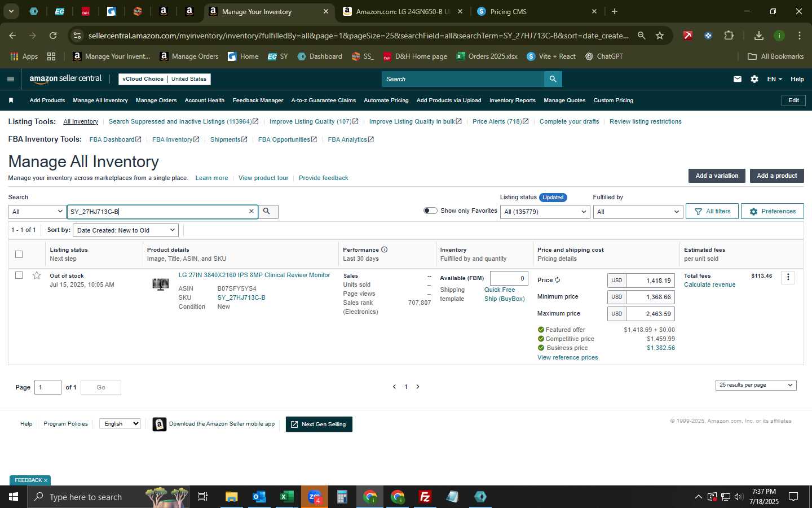
Task: Click the price refresh icon next to Price
Action: click(557, 280)
